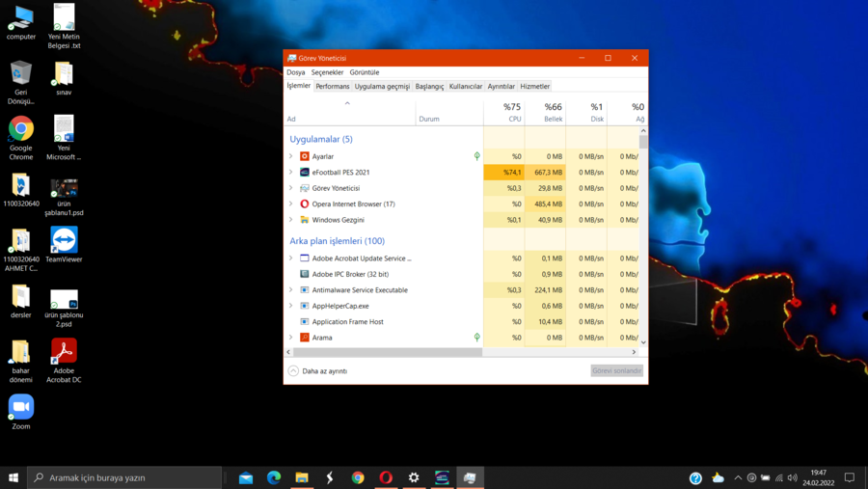Click the horizontal scrollbar right arrow
This screenshot has width=868, height=489.
click(635, 352)
